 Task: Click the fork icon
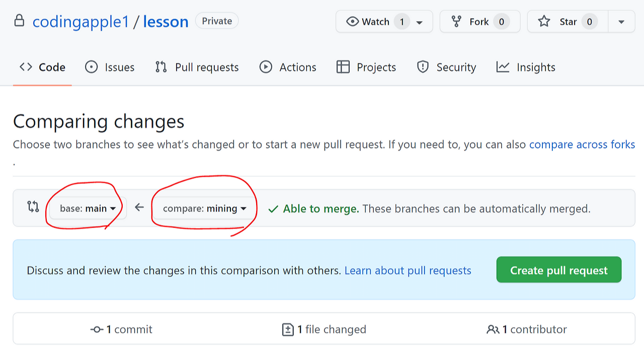point(456,22)
